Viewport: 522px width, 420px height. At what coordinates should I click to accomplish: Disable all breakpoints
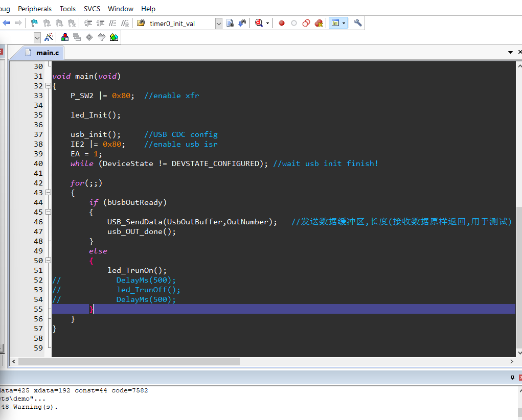[306, 23]
